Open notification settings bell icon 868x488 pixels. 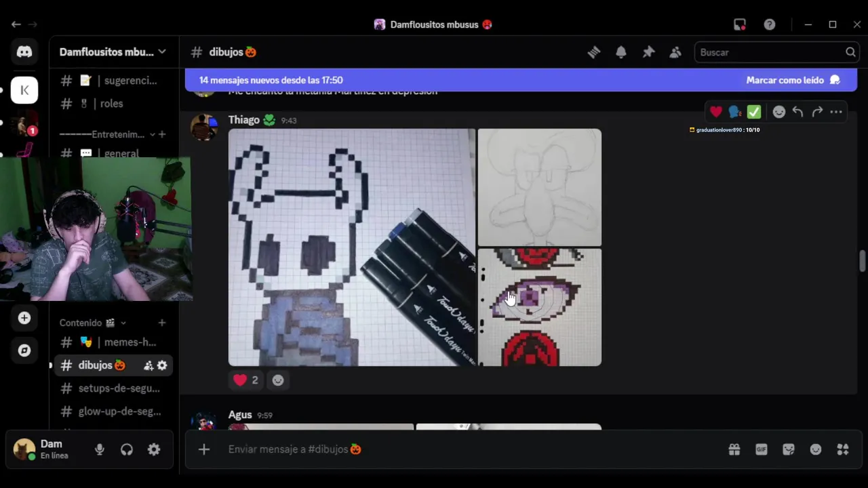click(x=621, y=52)
